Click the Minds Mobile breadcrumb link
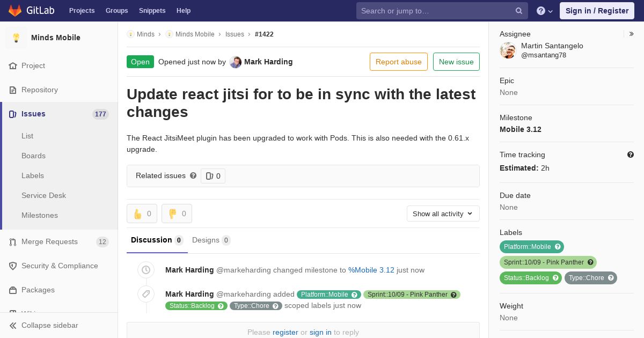The height and width of the screenshot is (338, 644). [195, 34]
